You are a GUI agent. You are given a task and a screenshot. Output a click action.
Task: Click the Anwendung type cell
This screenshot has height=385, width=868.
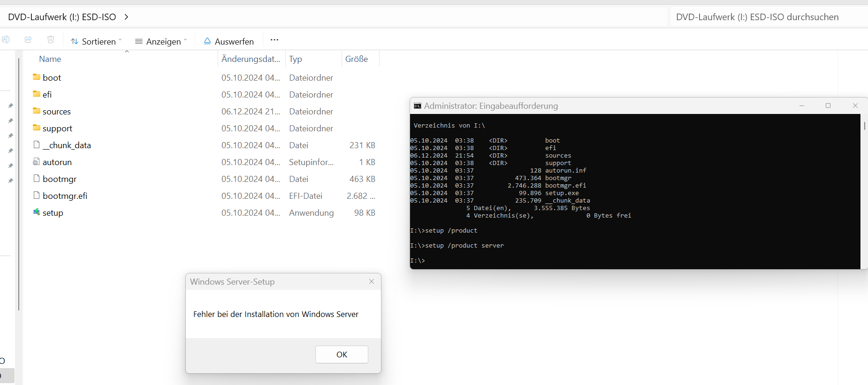pyautogui.click(x=312, y=213)
